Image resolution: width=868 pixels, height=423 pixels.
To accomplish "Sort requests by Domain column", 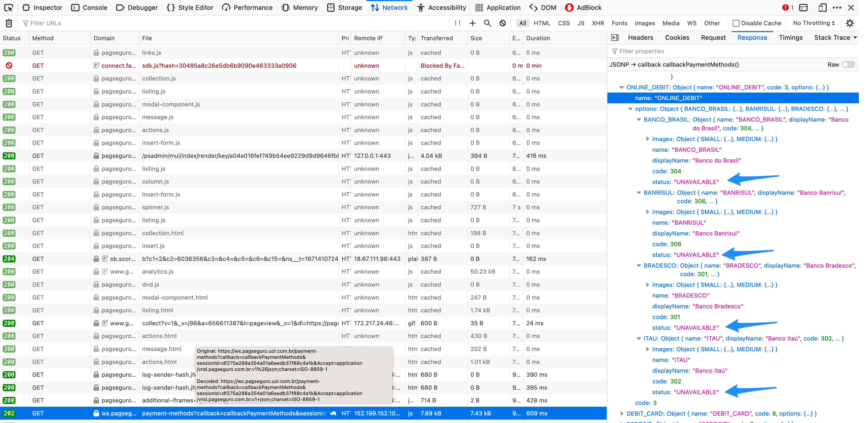I will pyautogui.click(x=115, y=38).
